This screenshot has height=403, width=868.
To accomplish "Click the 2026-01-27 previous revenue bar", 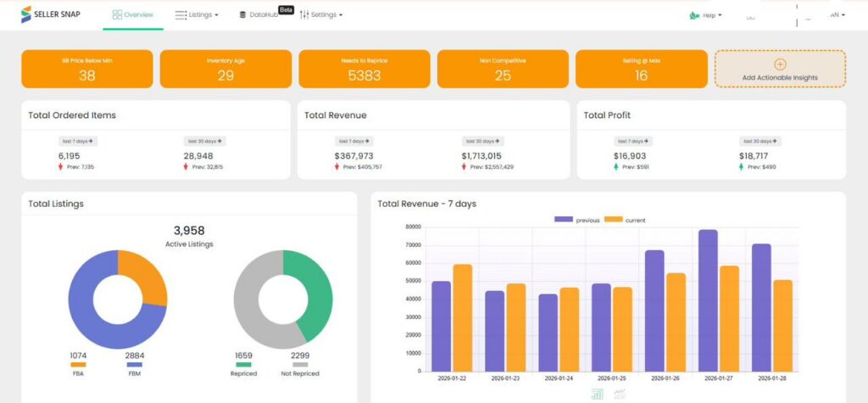I will (708, 299).
